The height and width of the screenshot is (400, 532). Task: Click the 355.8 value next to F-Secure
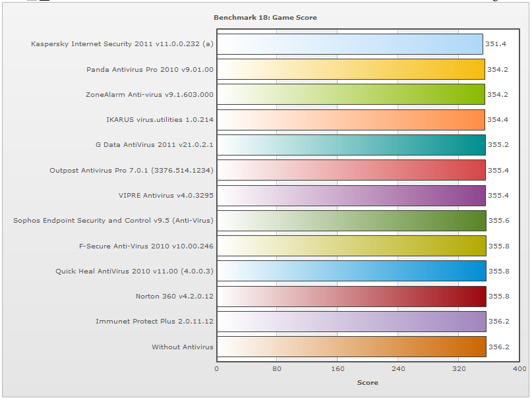[x=499, y=246]
